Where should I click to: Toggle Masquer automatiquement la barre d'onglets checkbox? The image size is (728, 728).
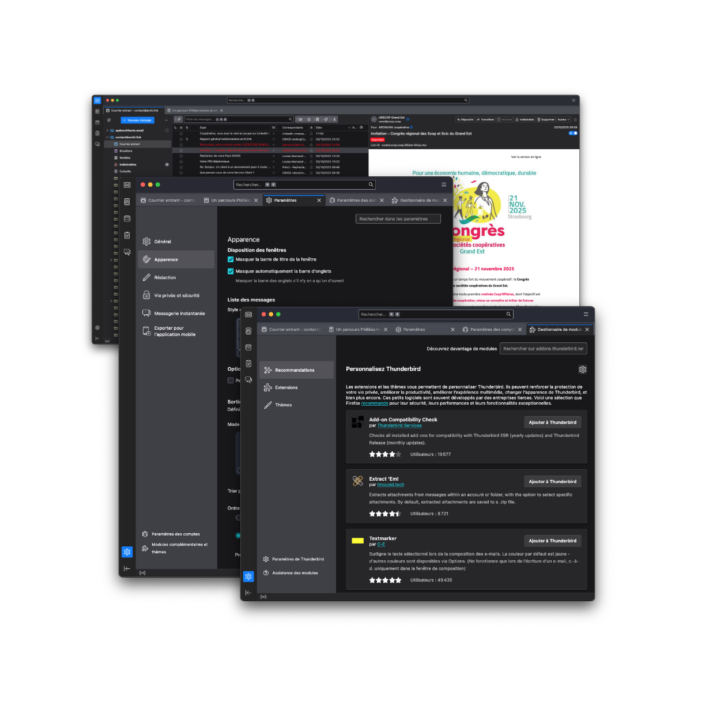231,271
